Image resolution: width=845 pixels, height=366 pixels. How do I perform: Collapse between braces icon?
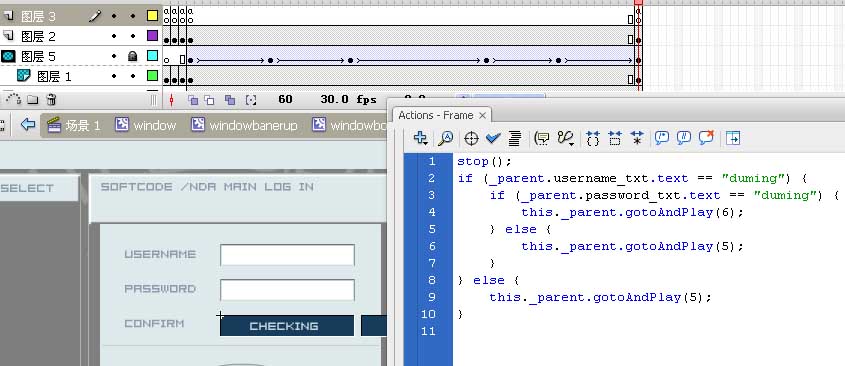[593, 139]
